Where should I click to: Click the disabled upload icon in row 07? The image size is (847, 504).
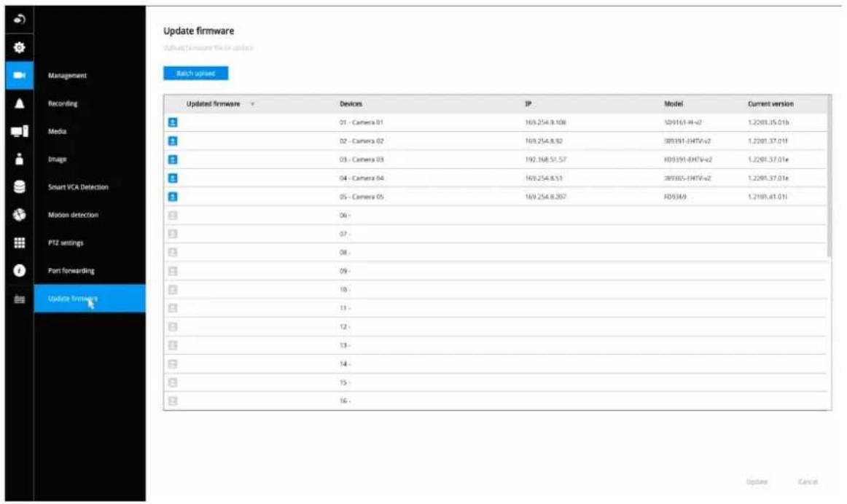click(173, 234)
